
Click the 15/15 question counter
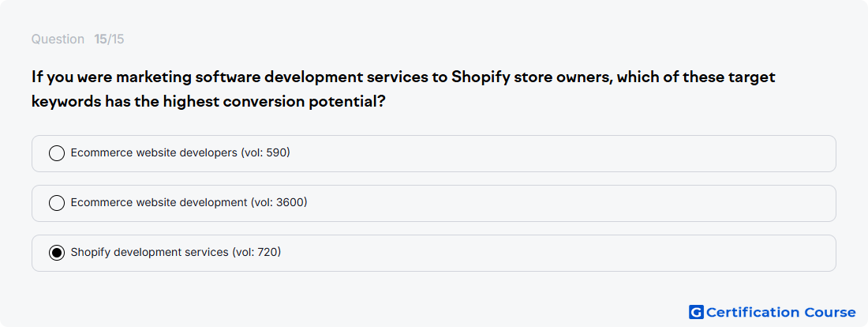pyautogui.click(x=109, y=39)
